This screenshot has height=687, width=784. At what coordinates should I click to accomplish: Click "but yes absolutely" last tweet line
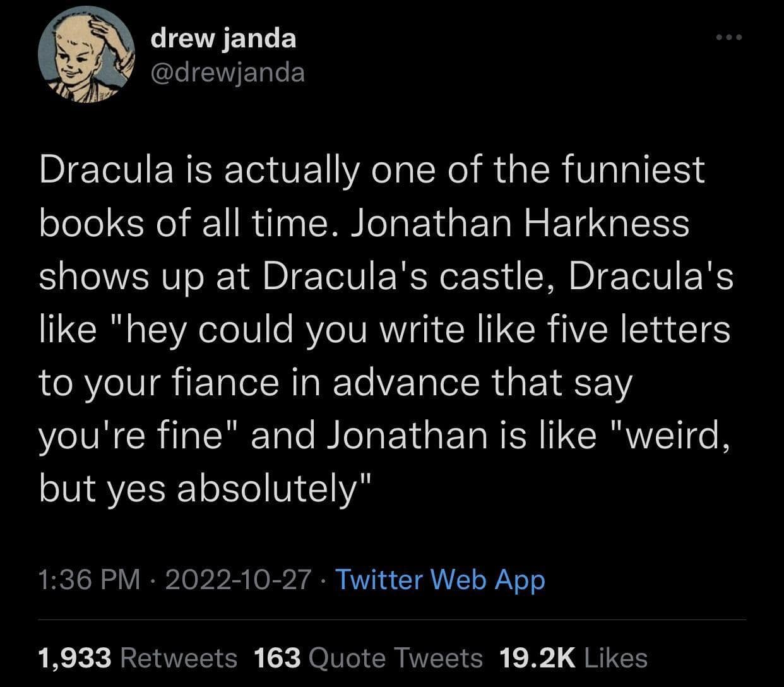coord(206,488)
